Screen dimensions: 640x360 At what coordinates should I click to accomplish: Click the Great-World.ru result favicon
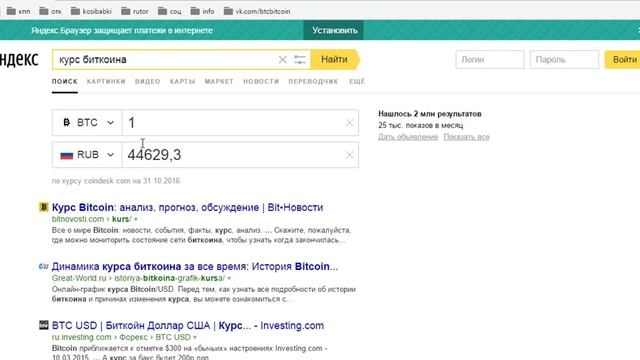tap(44, 266)
